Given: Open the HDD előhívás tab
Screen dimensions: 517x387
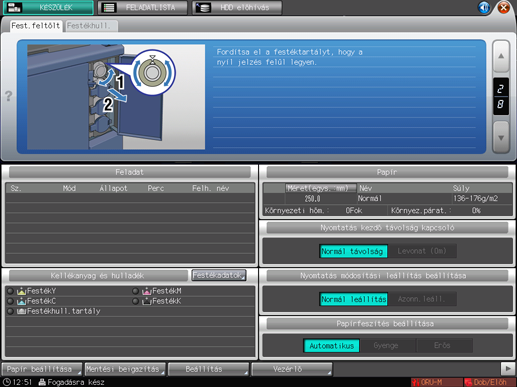Looking at the screenshot, I should [237, 7].
